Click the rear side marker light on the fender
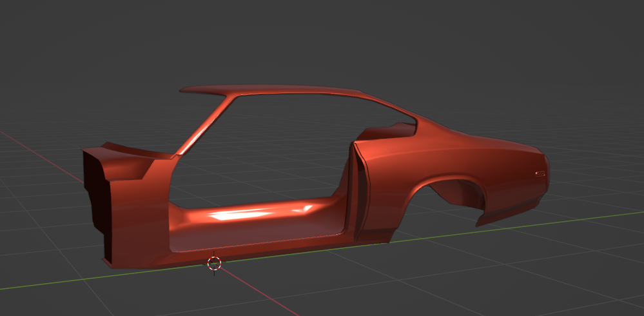Screen dimensions: 644x316 [x=540, y=174]
